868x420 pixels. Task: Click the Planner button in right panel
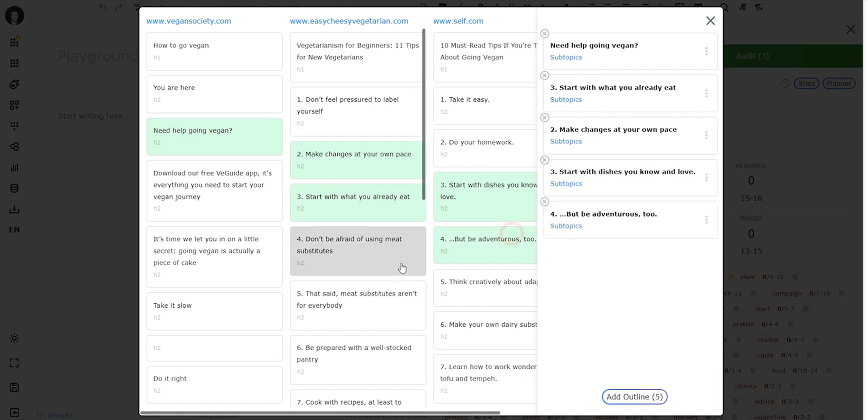pyautogui.click(x=839, y=84)
